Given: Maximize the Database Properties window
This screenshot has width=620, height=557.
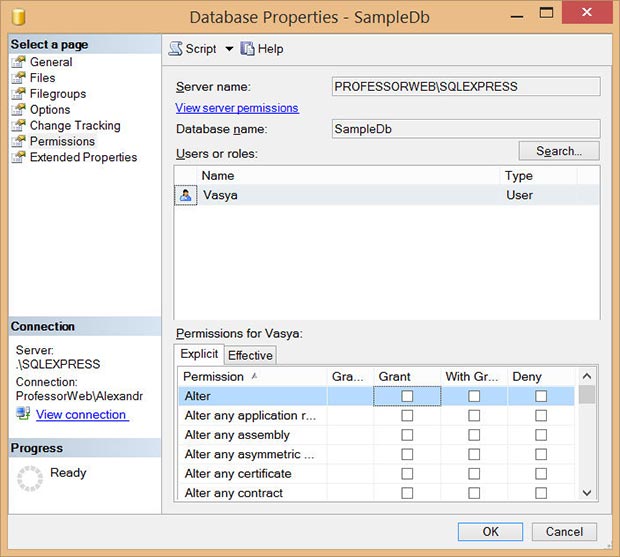Looking at the screenshot, I should (x=546, y=13).
